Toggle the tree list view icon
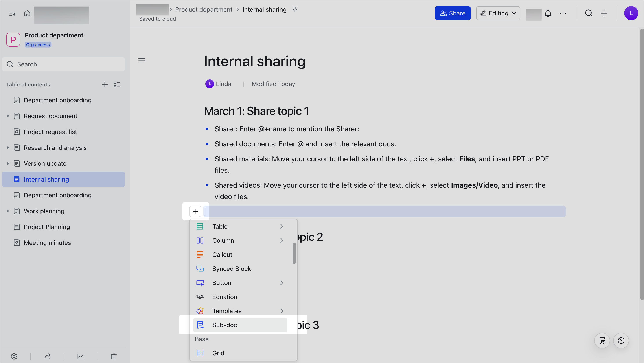This screenshot has width=644, height=363. click(x=117, y=84)
